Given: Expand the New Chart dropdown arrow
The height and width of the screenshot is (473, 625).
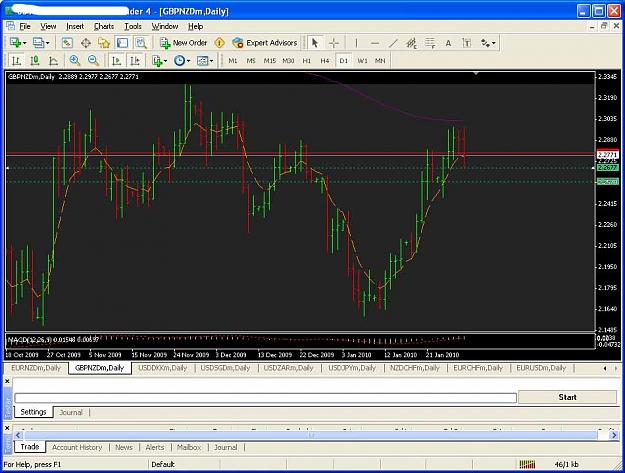Looking at the screenshot, I should coord(24,43).
